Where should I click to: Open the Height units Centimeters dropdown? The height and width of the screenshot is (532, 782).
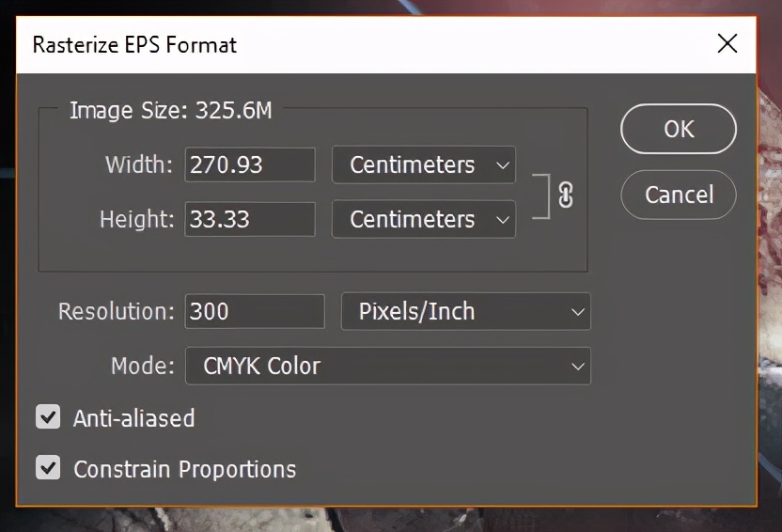(x=423, y=219)
